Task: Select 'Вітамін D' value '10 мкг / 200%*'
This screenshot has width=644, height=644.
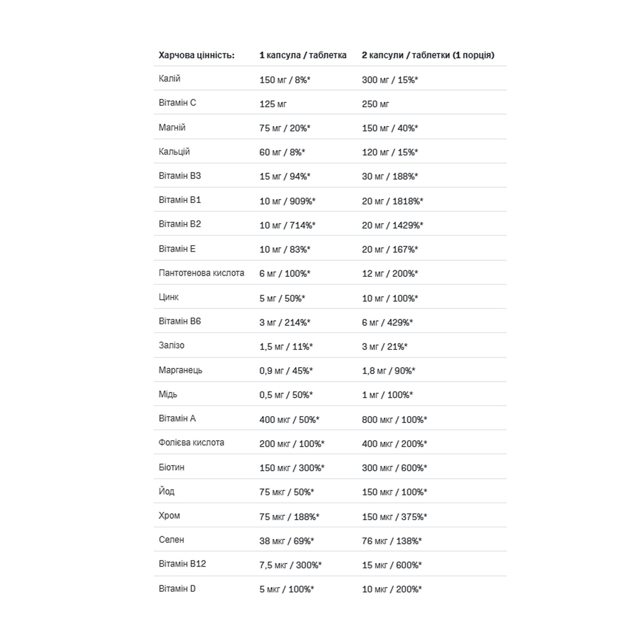Action: [x=392, y=589]
